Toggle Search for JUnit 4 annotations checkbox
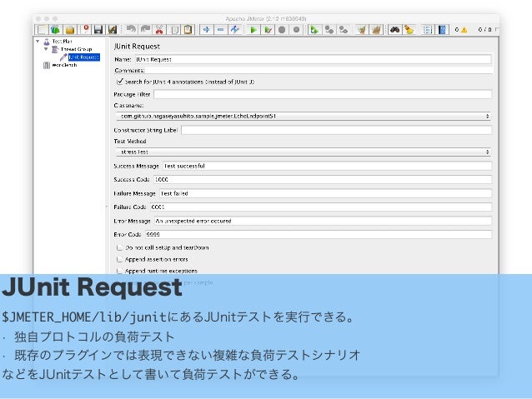The width and height of the screenshot is (532, 399). coord(120,82)
